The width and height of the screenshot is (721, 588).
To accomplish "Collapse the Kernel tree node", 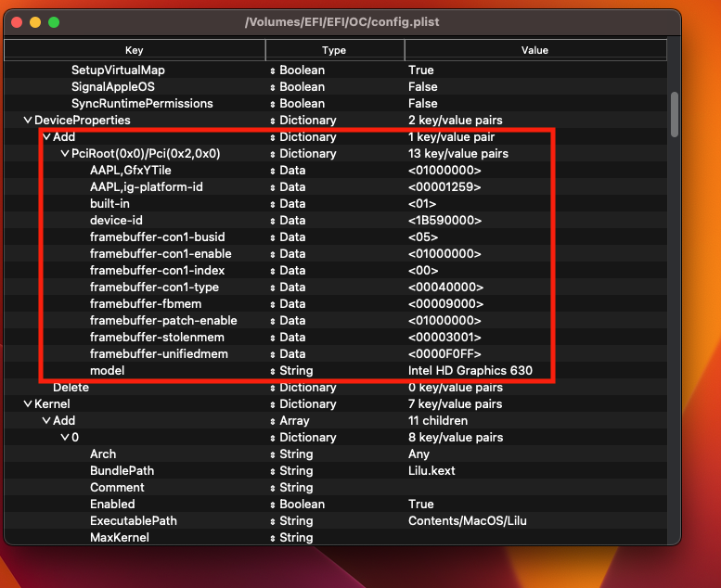I will tap(28, 404).
